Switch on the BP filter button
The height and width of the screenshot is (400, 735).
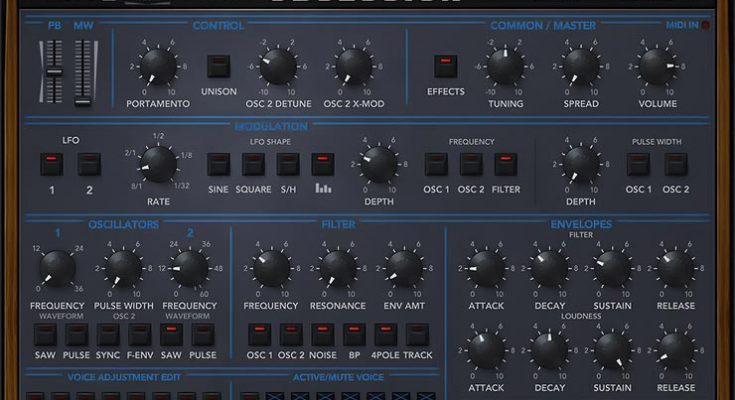(354, 334)
